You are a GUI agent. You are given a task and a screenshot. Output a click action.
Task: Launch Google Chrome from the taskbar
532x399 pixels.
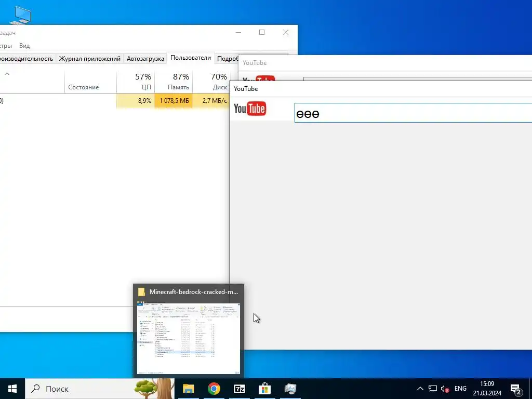point(214,389)
